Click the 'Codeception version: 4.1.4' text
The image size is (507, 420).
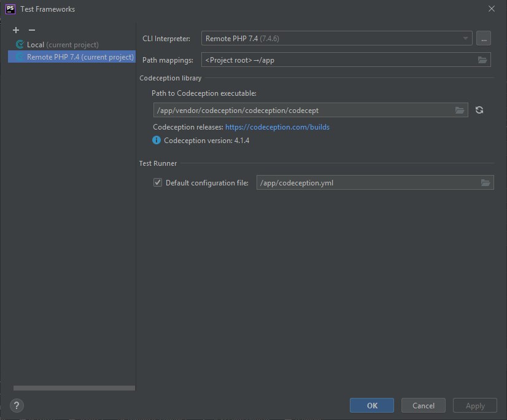(207, 141)
